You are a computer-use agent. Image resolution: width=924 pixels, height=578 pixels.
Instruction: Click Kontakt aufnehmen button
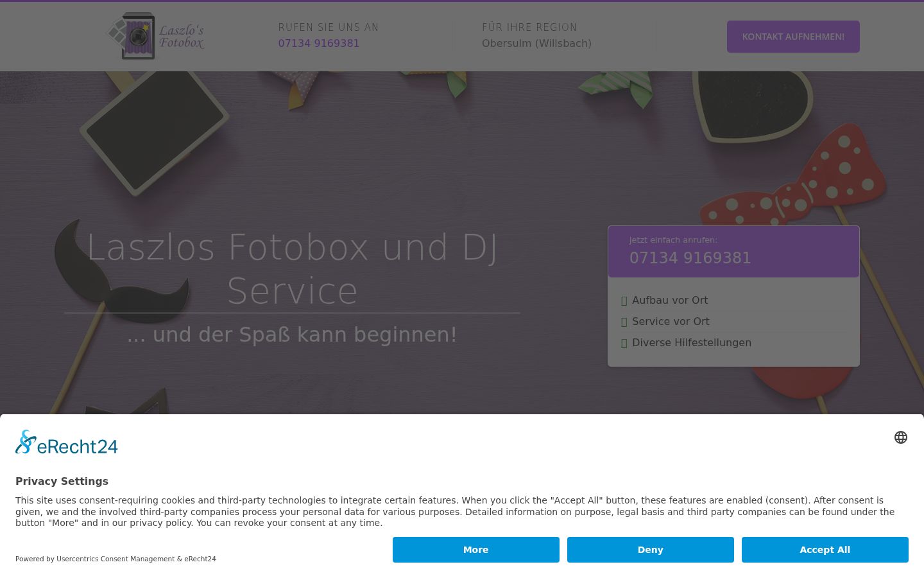coord(793,37)
